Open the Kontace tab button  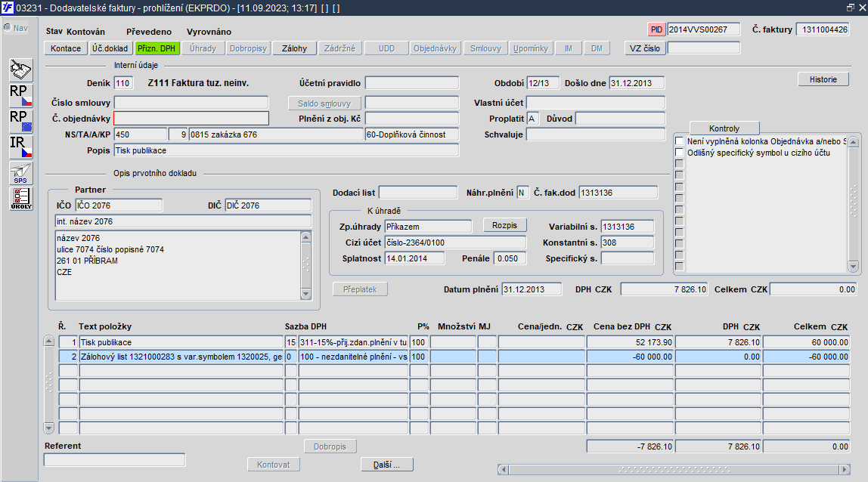click(x=66, y=48)
